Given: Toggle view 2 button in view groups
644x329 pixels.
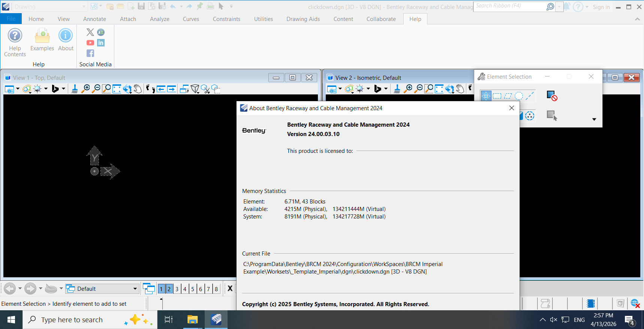Looking at the screenshot, I should pos(169,289).
